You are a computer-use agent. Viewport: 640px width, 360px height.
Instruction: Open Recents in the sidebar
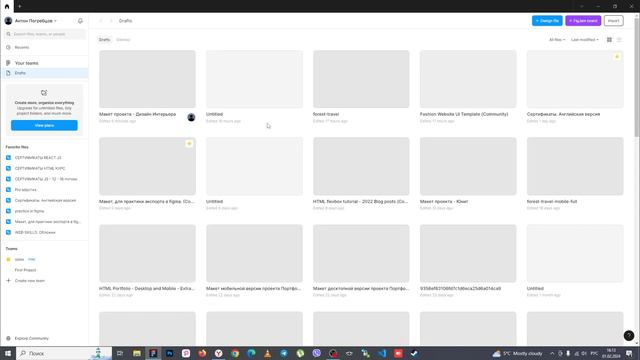tap(45, 47)
